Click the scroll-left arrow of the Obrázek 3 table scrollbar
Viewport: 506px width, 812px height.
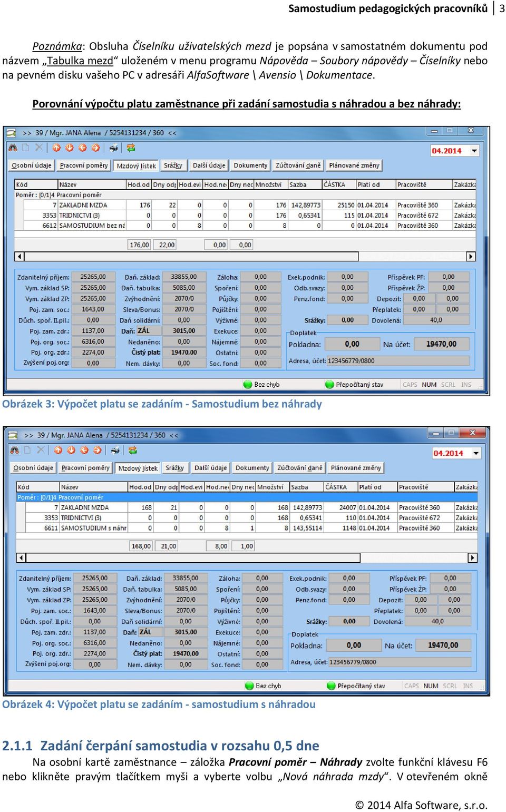click(20, 257)
